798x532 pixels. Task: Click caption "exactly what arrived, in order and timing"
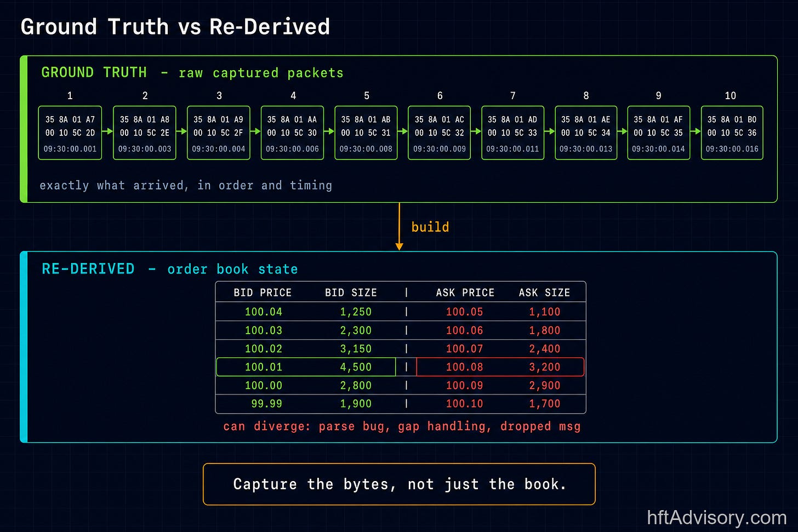click(186, 185)
